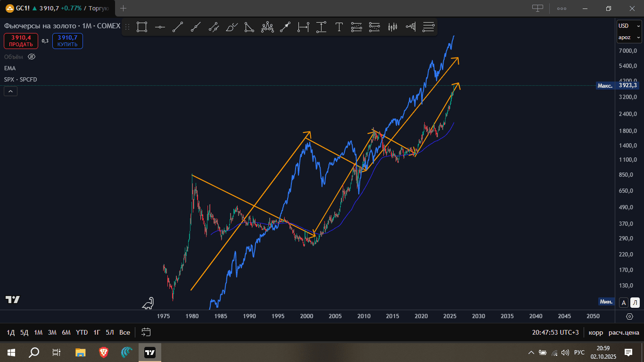Open the USD currency dropdown
Viewport: 644px width, 362px height.
(x=629, y=26)
